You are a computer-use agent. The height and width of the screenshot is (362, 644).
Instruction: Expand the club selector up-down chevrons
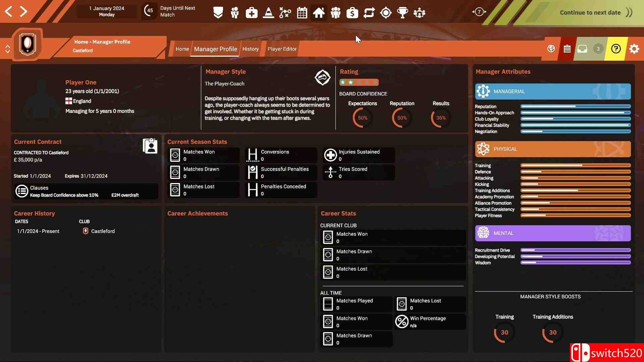7,49
